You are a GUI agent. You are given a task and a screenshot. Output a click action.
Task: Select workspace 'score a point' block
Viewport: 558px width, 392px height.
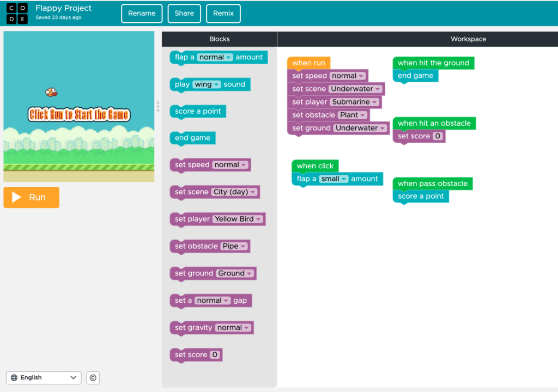tap(421, 197)
